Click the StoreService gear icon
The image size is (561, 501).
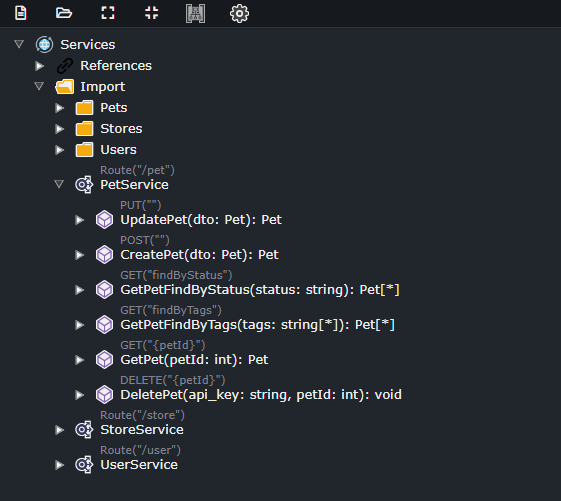click(84, 430)
